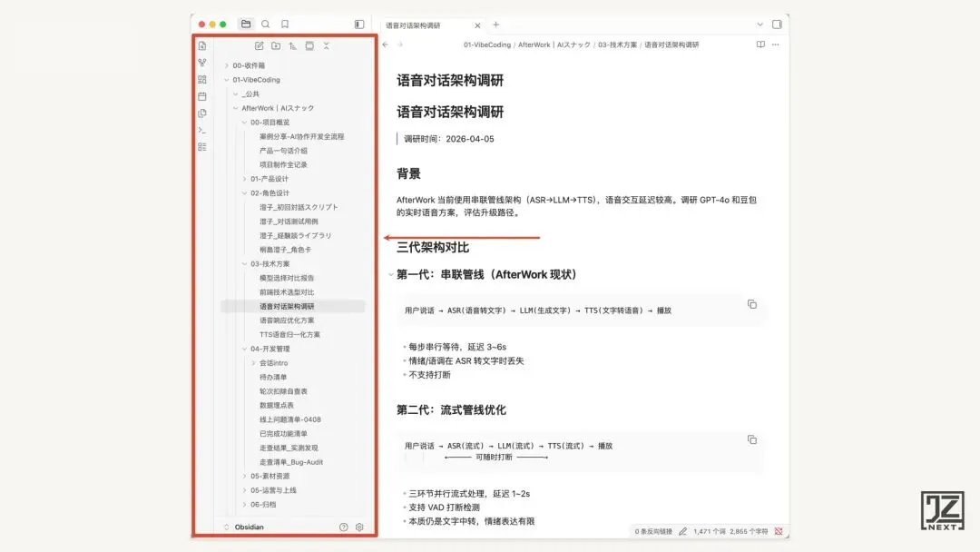Image resolution: width=980 pixels, height=552 pixels.
Task: Open note 产品一句话介绍
Action: click(x=283, y=151)
